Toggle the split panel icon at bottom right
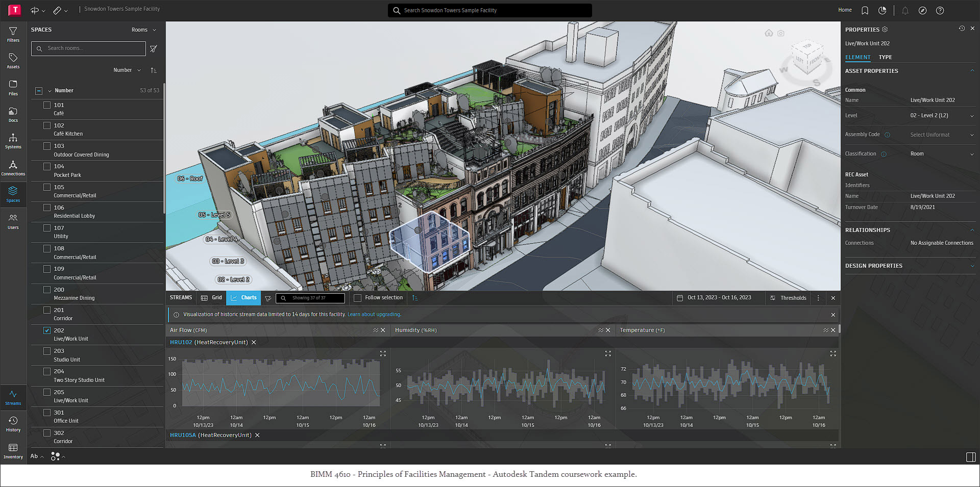 (x=971, y=457)
